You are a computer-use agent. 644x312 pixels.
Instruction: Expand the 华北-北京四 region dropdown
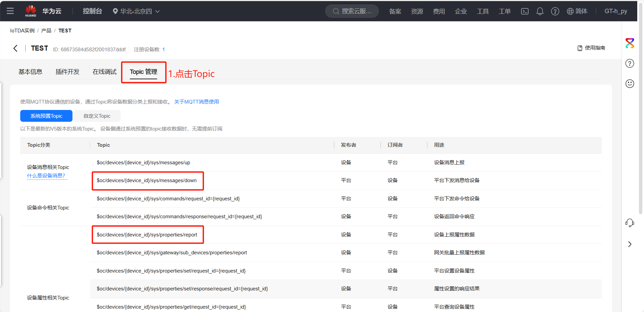[x=136, y=11]
